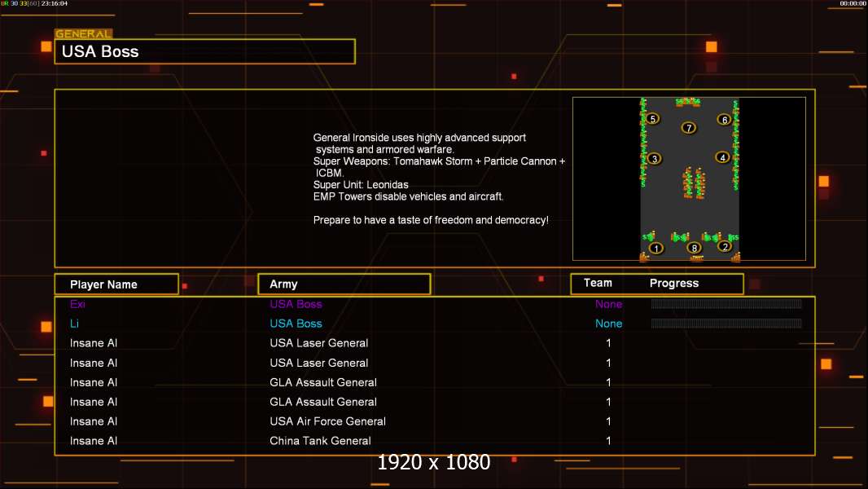The width and height of the screenshot is (868, 489).
Task: Select start position 8 on the map preview
Action: click(695, 248)
